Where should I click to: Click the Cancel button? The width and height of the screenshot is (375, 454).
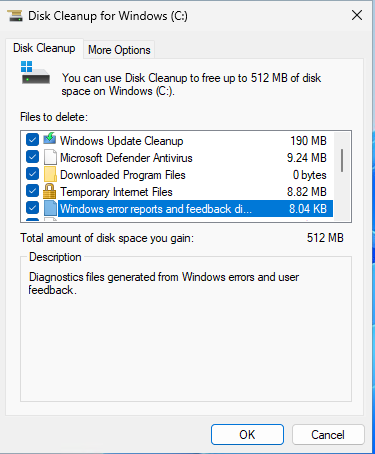328,435
